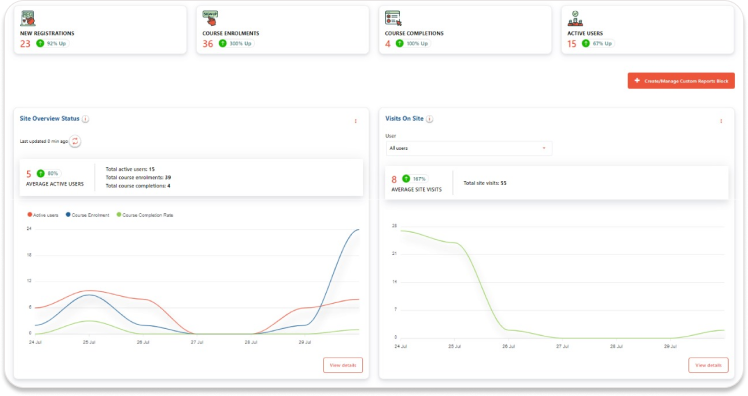Click the New Registrations card icon

[x=28, y=18]
